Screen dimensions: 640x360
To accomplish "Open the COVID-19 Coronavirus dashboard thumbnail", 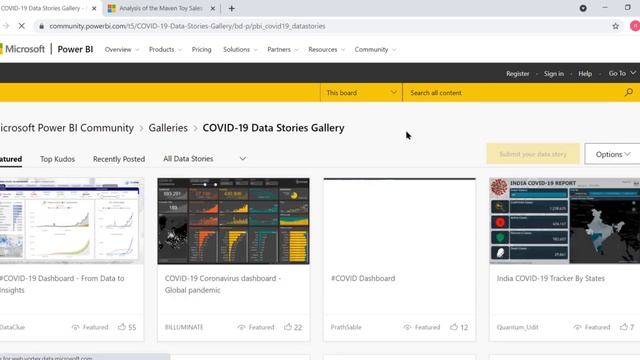I will (233, 221).
